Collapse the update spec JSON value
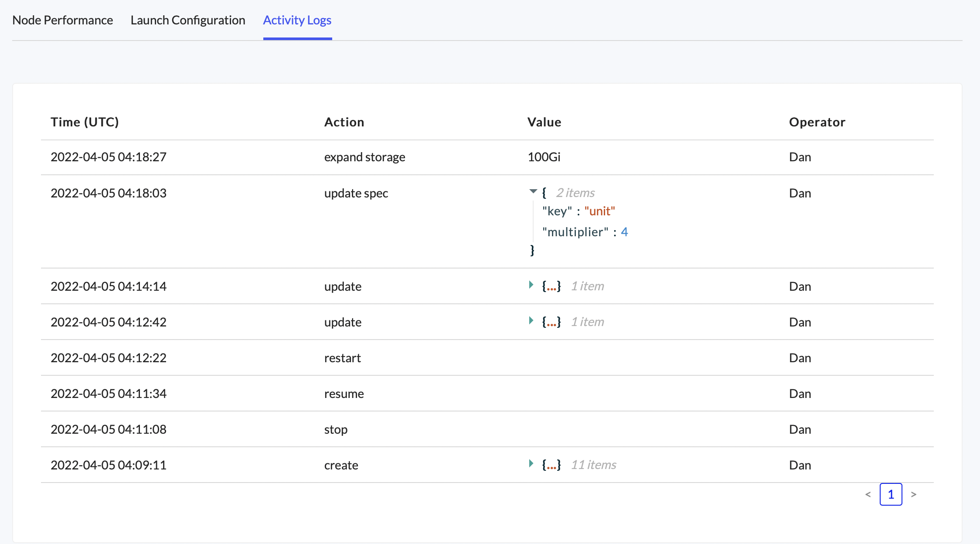 click(533, 191)
